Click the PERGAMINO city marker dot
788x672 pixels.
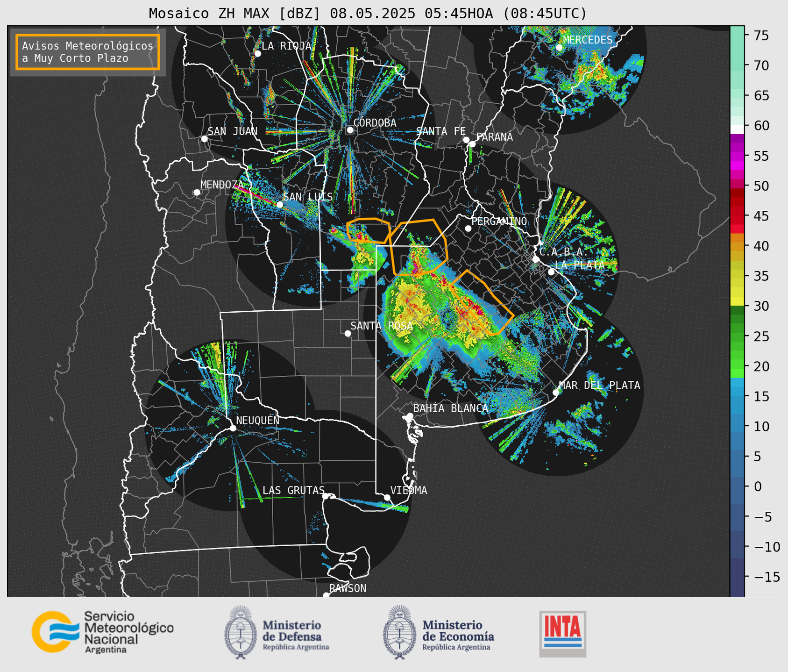(468, 229)
